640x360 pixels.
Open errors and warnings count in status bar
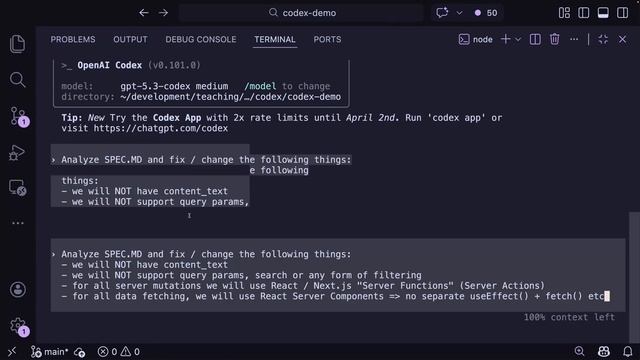119,351
